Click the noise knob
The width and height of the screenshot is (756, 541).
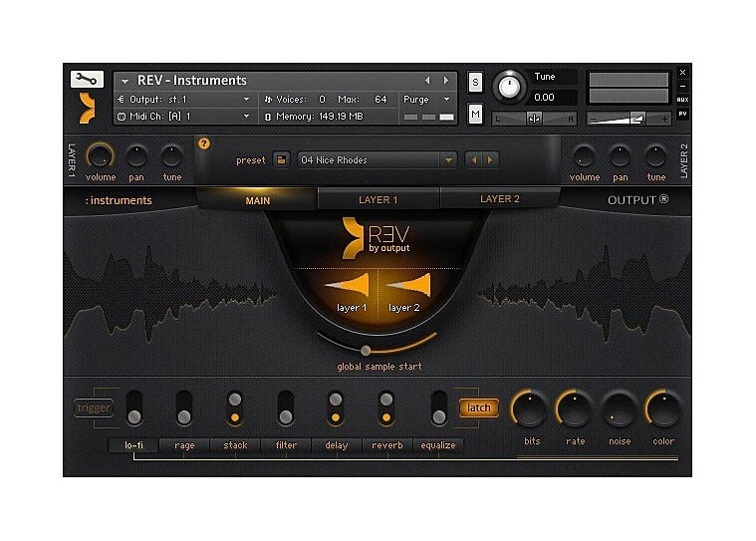pos(620,408)
